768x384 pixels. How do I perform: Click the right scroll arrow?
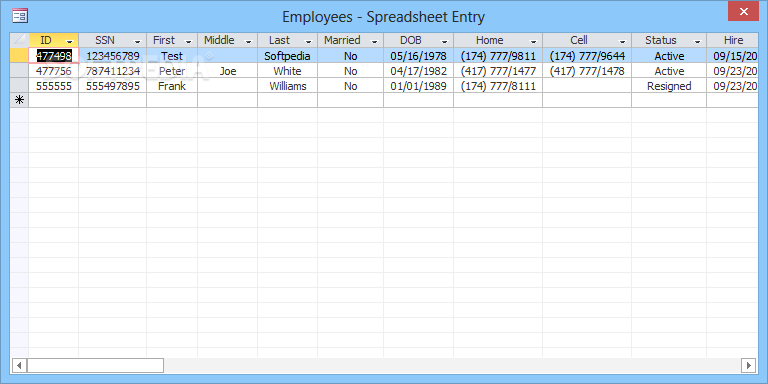coord(748,365)
